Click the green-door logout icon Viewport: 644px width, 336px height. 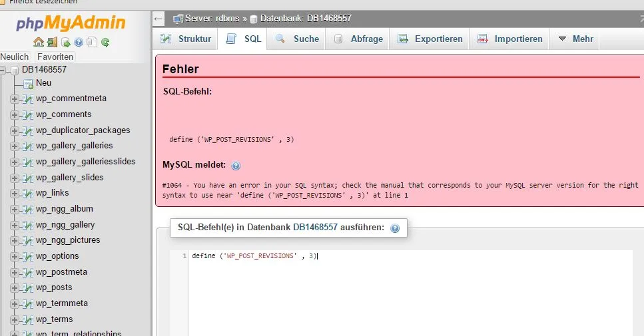[x=52, y=43]
